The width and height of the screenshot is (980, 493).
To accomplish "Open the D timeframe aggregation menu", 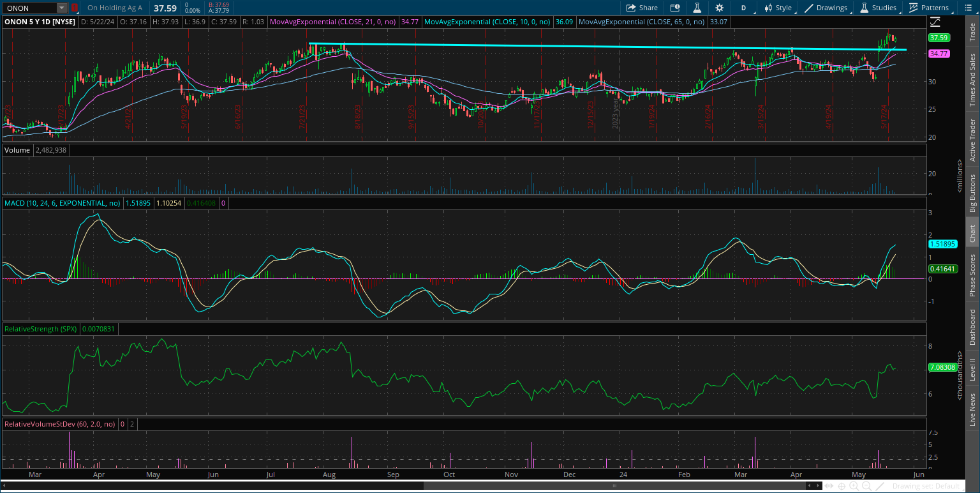I will point(743,8).
